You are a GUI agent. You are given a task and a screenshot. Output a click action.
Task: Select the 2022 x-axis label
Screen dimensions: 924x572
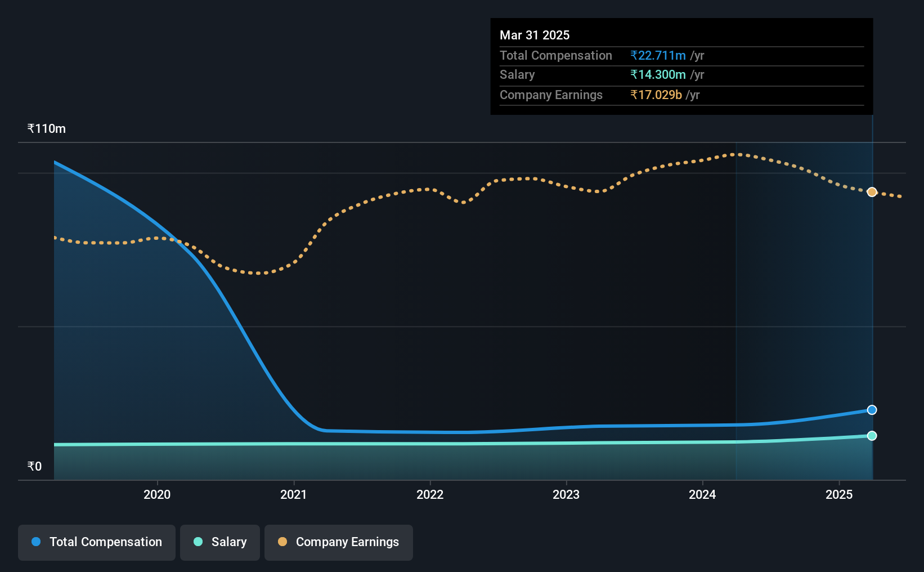pos(430,494)
